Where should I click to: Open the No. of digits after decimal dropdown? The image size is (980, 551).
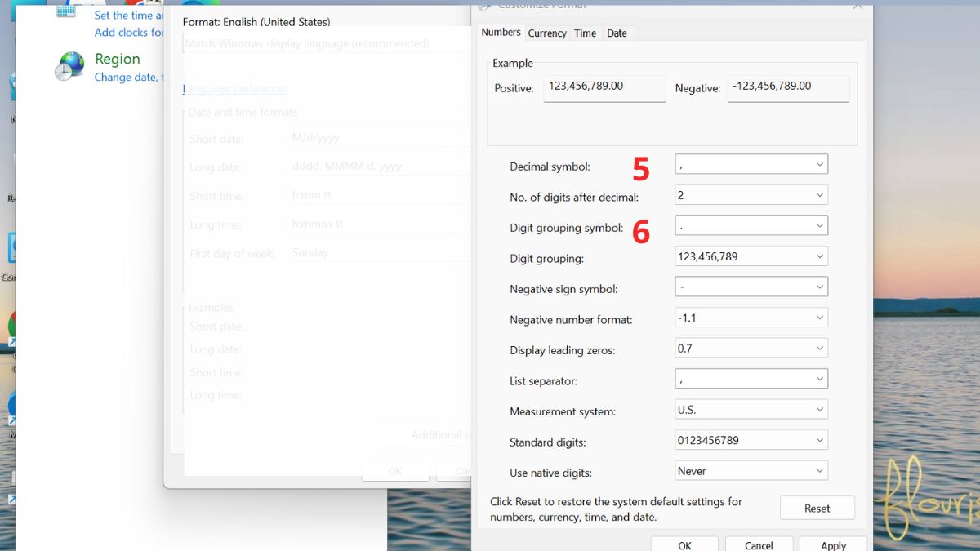coord(819,194)
